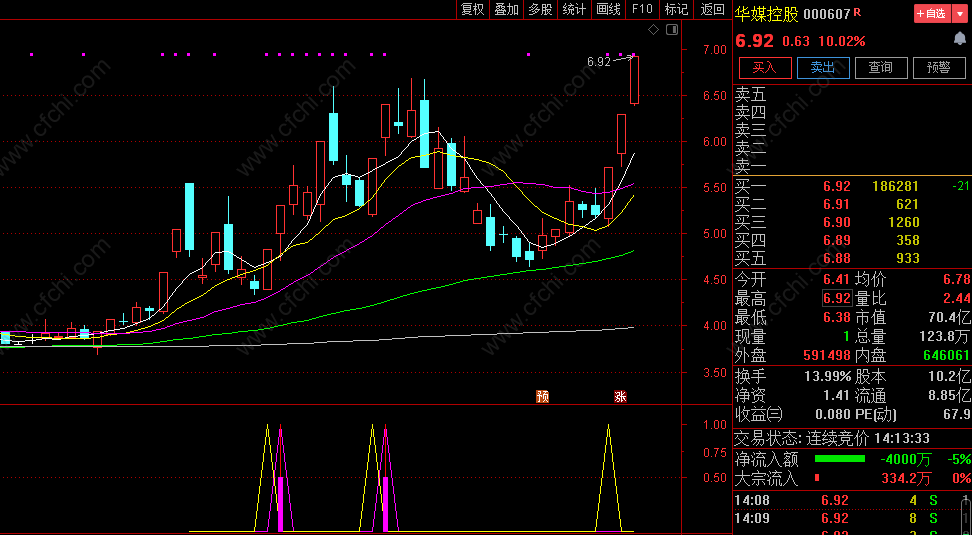Add stock with the +自选 button
972x535 pixels.
pos(932,13)
